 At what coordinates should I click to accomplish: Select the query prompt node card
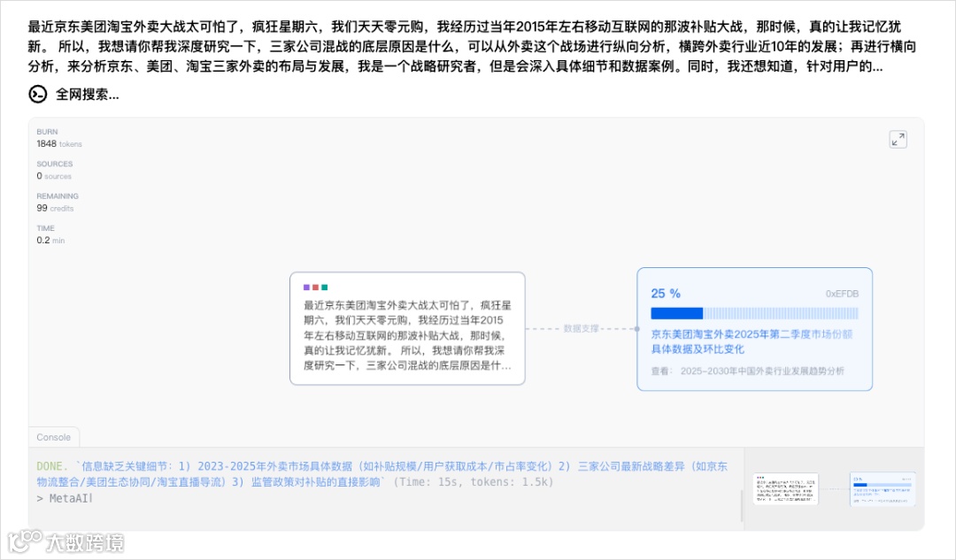click(x=407, y=328)
